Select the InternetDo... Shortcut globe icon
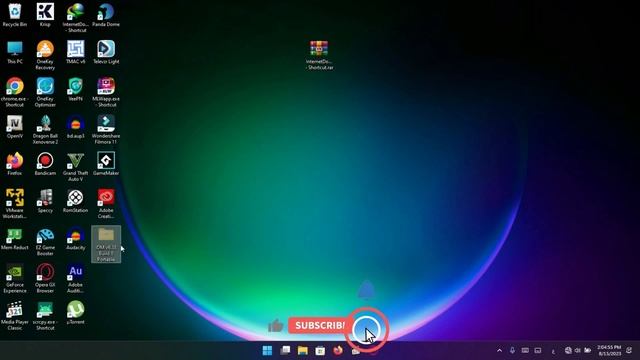 [76, 18]
